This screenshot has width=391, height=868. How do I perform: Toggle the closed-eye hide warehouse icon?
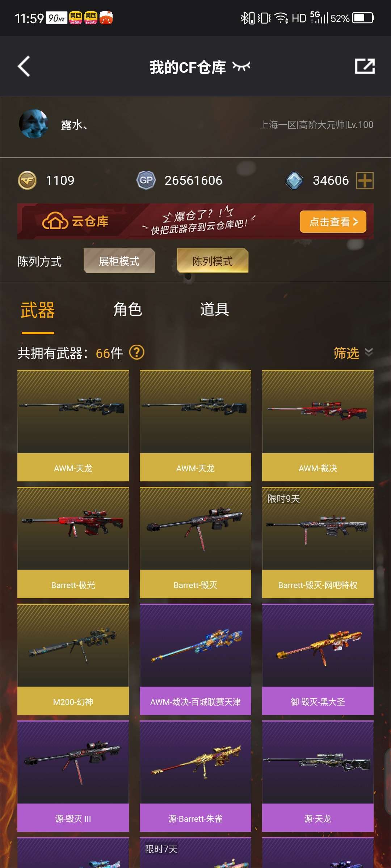tap(241, 66)
